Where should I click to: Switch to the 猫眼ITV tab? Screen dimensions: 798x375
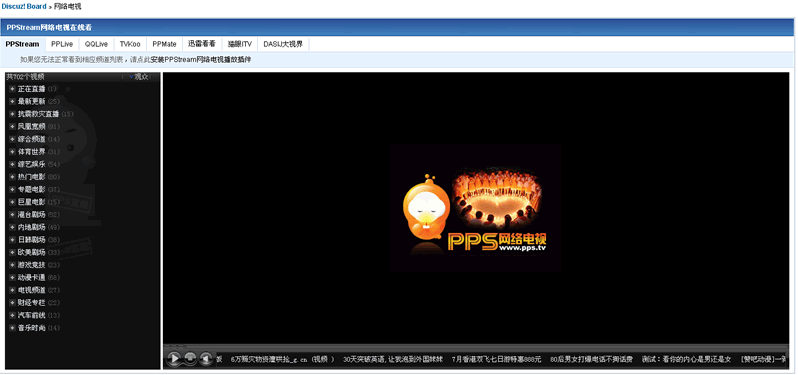(x=240, y=44)
